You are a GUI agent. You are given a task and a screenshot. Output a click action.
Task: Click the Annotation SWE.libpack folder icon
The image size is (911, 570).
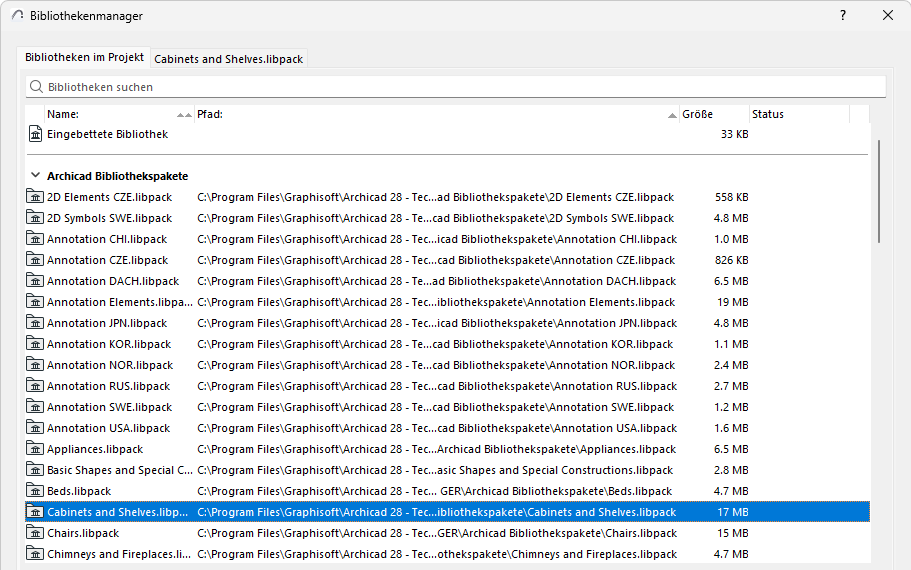click(x=35, y=407)
